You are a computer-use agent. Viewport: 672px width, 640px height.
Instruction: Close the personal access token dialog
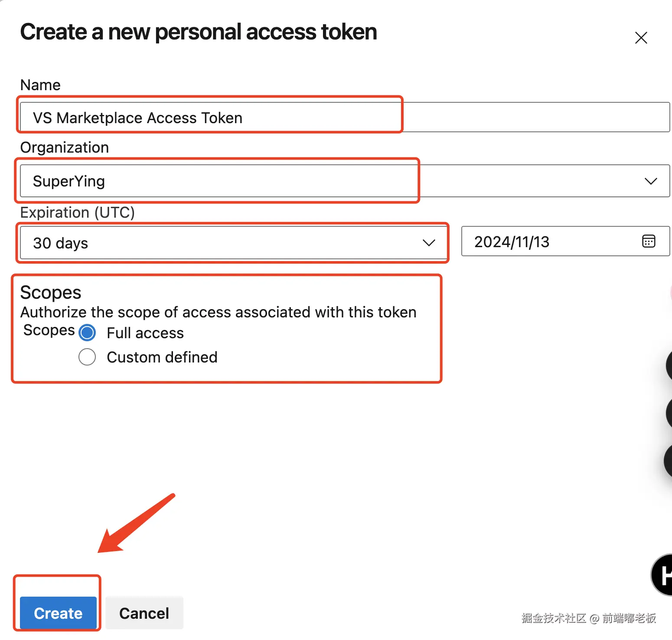641,38
